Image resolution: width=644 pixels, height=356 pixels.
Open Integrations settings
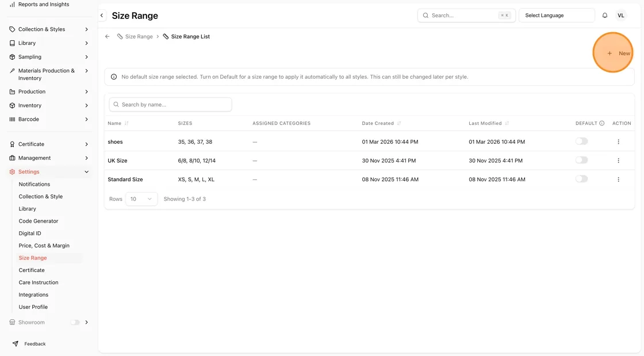coord(33,295)
